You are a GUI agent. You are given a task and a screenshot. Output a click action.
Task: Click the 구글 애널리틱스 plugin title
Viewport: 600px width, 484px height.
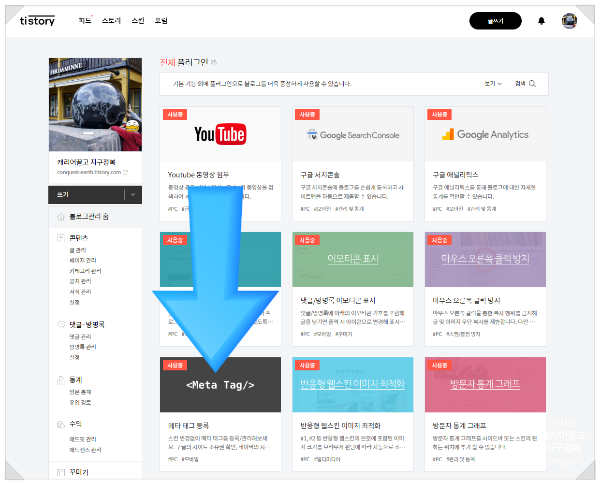[455, 175]
